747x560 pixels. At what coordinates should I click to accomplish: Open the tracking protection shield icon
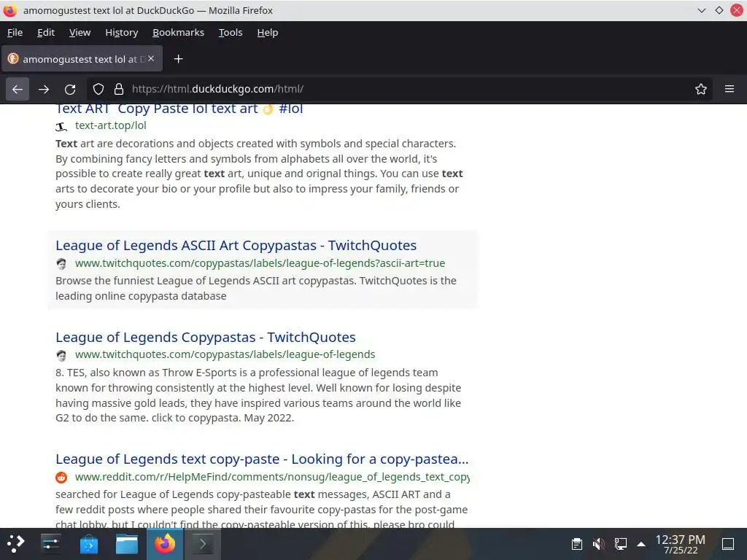tap(98, 89)
